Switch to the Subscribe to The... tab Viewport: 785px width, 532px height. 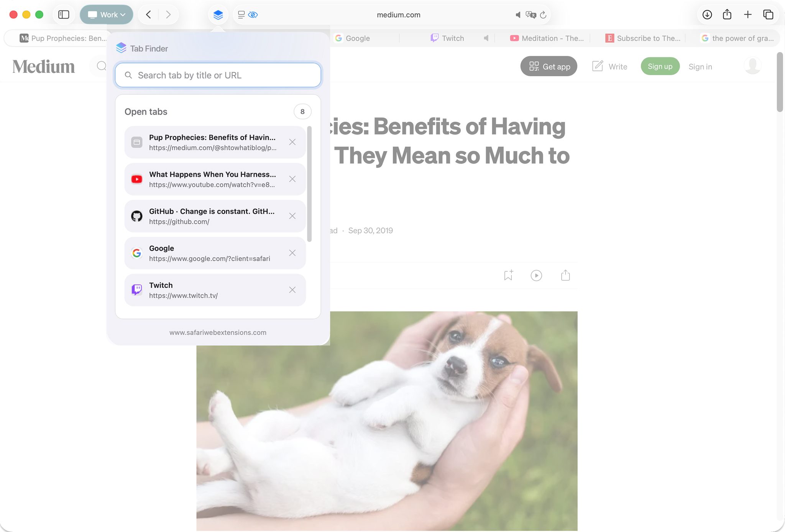point(643,38)
